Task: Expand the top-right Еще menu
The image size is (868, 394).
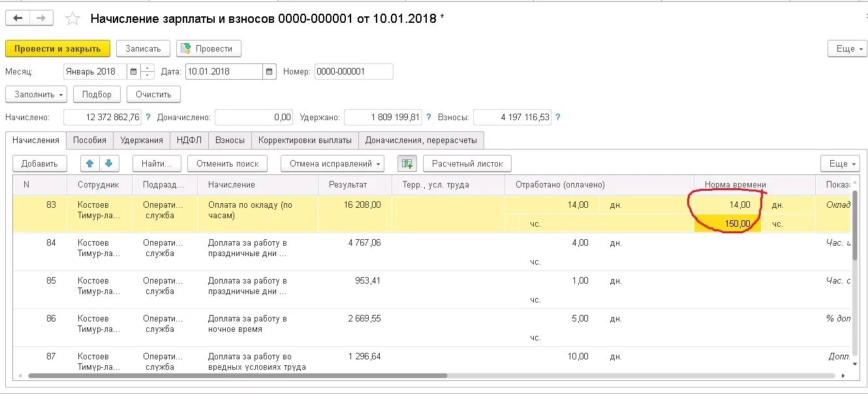Action: 846,49
